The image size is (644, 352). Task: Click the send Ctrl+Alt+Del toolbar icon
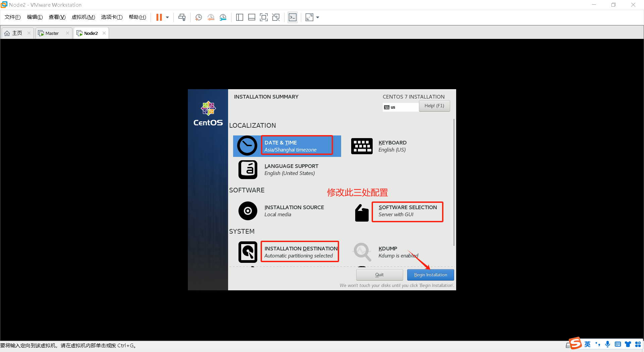[x=182, y=17]
